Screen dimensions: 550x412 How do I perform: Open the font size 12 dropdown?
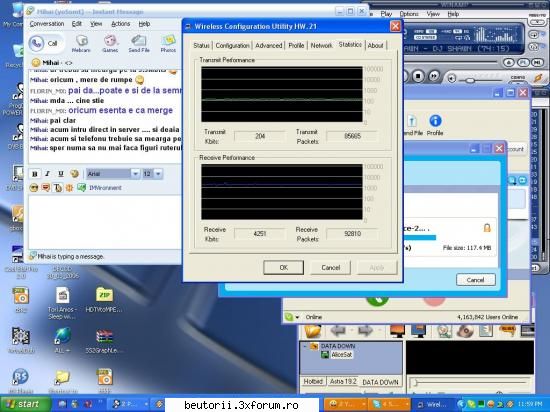158,174
